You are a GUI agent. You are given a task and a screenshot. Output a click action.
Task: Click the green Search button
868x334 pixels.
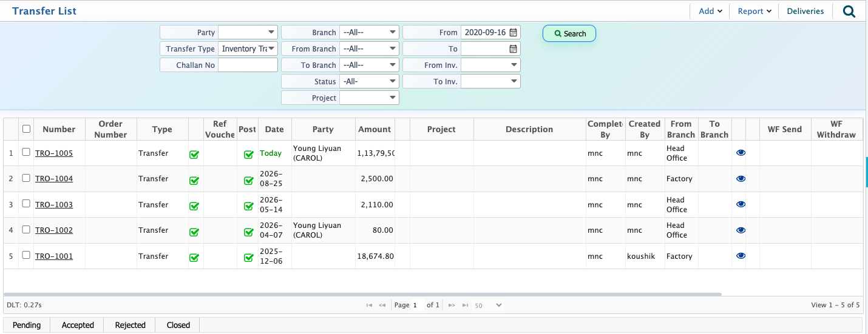tap(569, 33)
